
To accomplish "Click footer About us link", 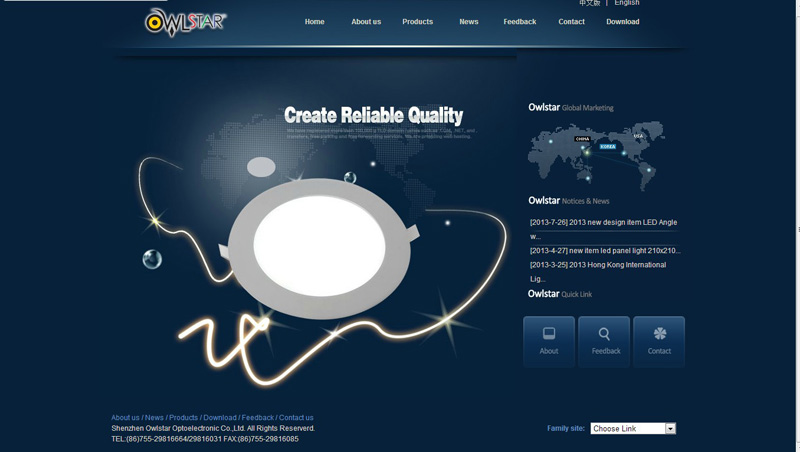I will point(125,417).
